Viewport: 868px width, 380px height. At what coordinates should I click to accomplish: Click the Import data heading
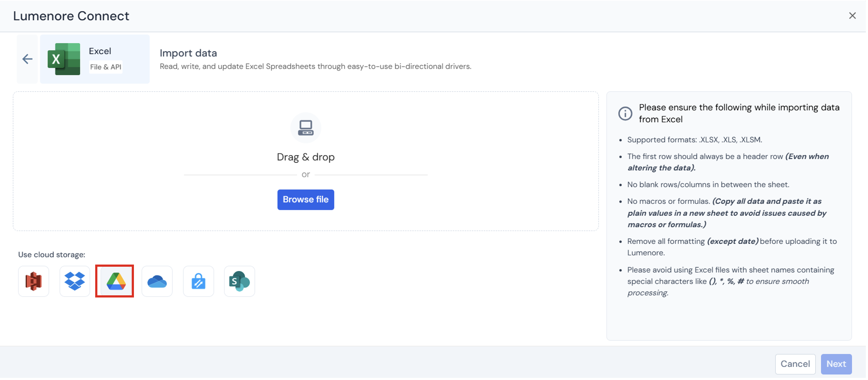(188, 53)
